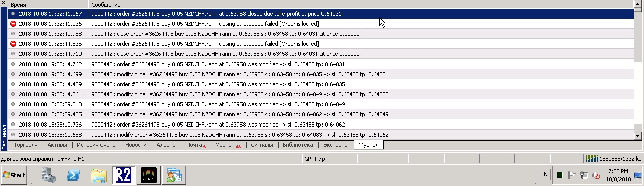Image resolution: width=644 pixels, height=186 pixels.
Task: Switch to the Эксперты tab
Action: pyautogui.click(x=336, y=145)
